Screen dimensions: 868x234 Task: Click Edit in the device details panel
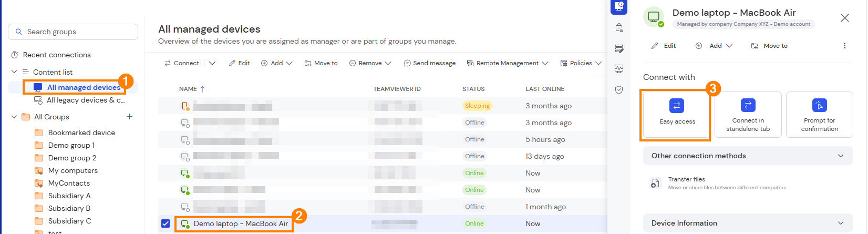point(664,46)
